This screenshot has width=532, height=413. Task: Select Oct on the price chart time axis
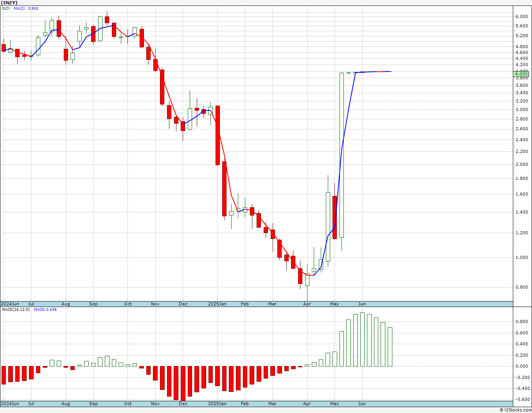(128, 304)
